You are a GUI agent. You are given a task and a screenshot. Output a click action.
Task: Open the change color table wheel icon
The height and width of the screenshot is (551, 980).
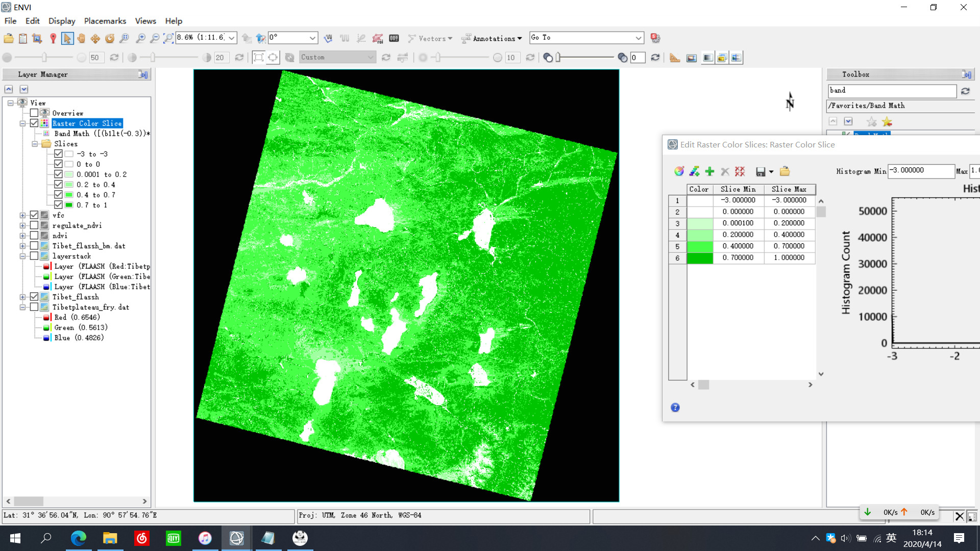pyautogui.click(x=679, y=171)
